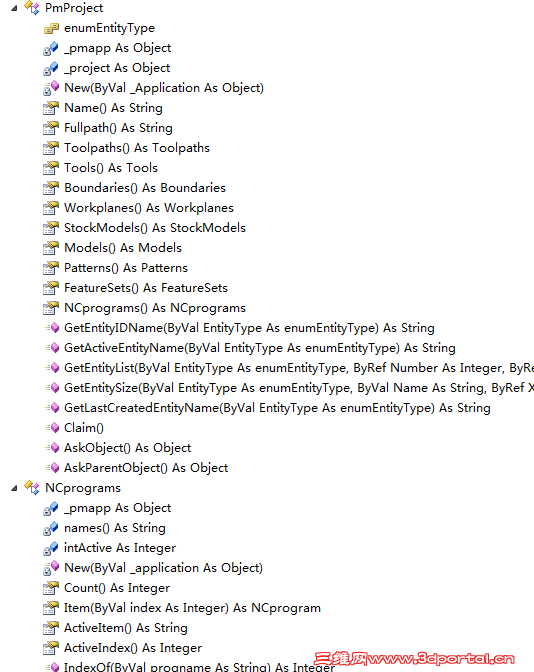Select AskParentObject() As Object method
This screenshot has height=672, width=534.
pyautogui.click(x=146, y=468)
